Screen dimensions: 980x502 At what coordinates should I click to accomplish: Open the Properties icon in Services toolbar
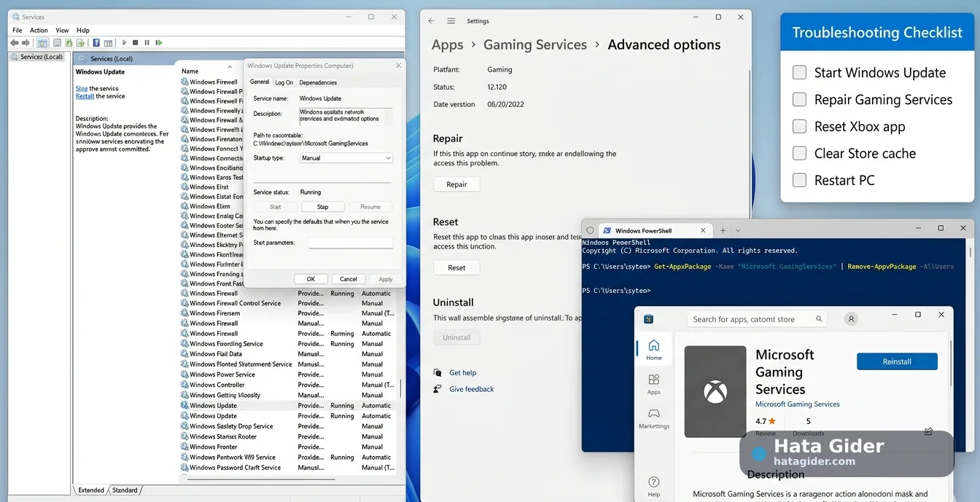coord(57,43)
